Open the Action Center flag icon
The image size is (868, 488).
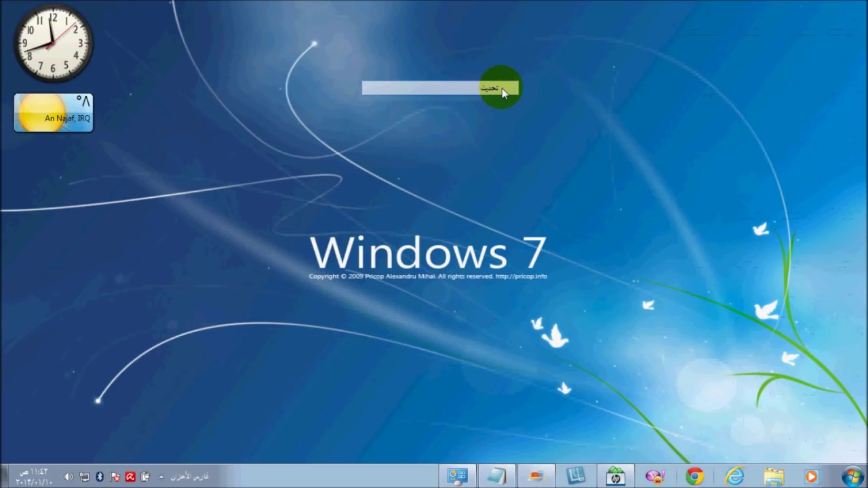click(115, 477)
